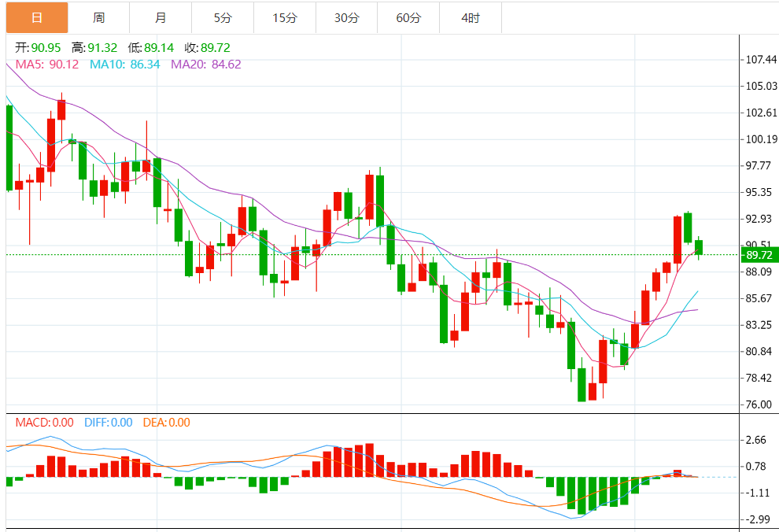
Task: Click the 105.03 price axis label
Action: coord(761,86)
